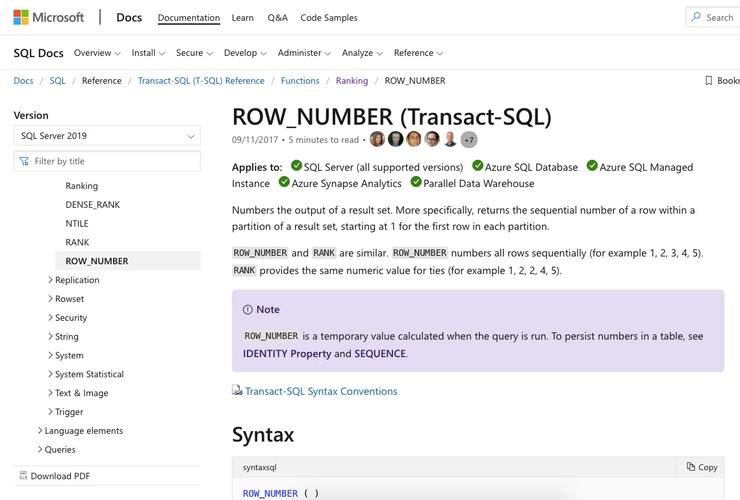Screen dimensions: 740x500
Task: Go to the Documentation tab
Action: point(189,17)
